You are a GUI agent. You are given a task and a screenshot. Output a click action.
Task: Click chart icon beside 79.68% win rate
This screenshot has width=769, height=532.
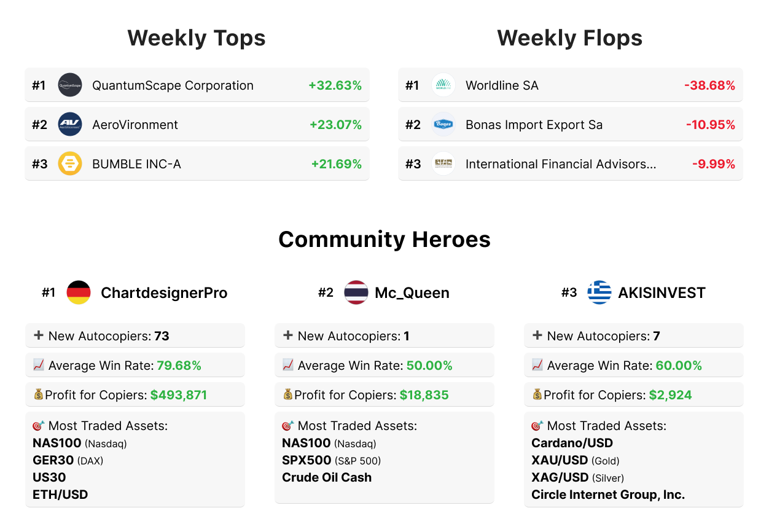pyautogui.click(x=39, y=365)
